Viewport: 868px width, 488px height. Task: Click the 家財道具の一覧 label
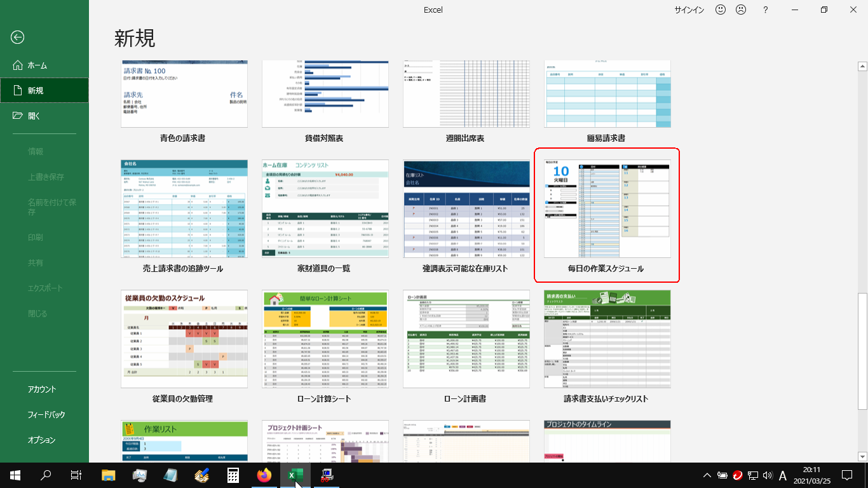coord(324,269)
